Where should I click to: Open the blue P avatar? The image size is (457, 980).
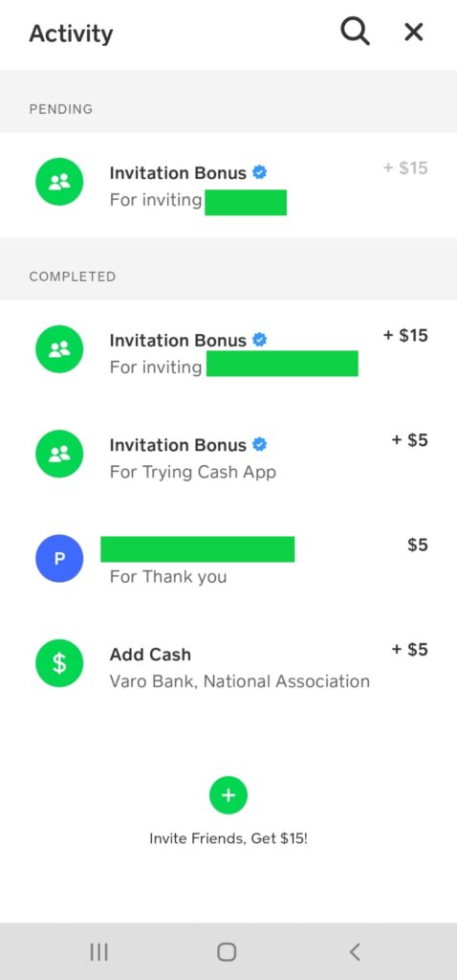coord(59,559)
